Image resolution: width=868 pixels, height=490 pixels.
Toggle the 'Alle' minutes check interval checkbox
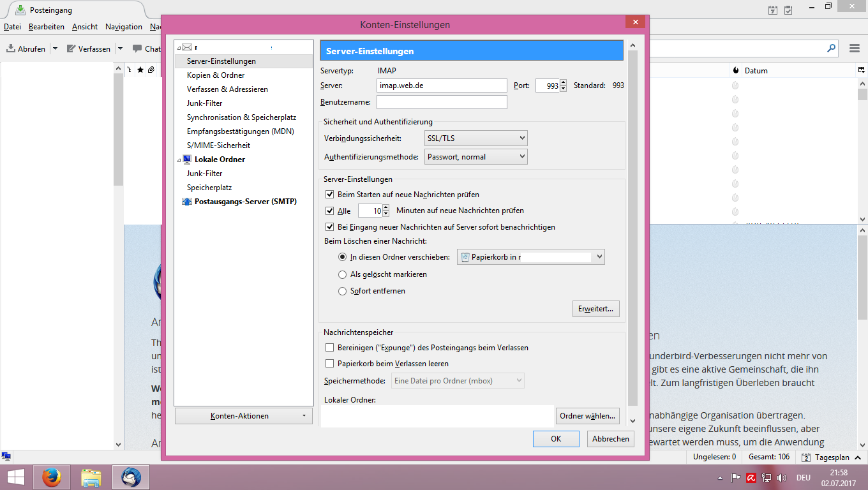(x=330, y=211)
